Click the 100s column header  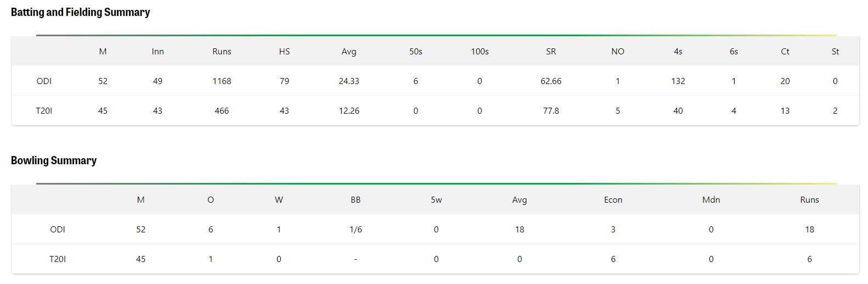[480, 52]
